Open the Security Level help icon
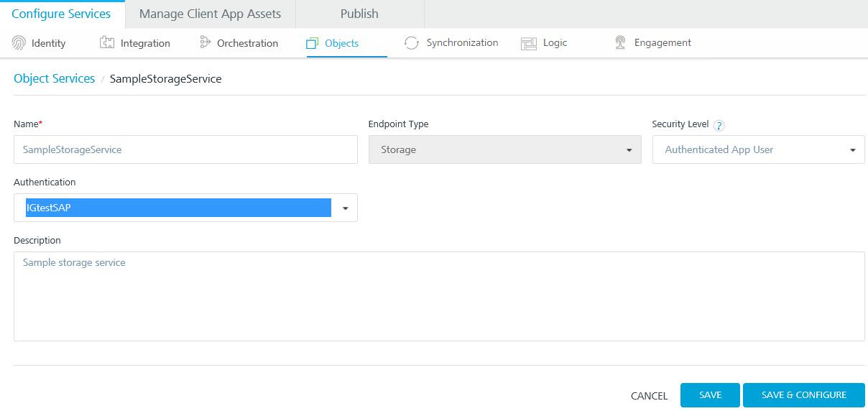 tap(719, 125)
